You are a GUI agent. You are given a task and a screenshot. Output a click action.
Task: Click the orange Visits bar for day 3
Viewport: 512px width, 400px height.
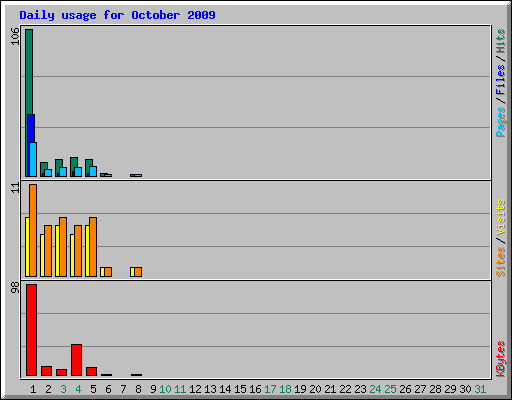click(63, 247)
